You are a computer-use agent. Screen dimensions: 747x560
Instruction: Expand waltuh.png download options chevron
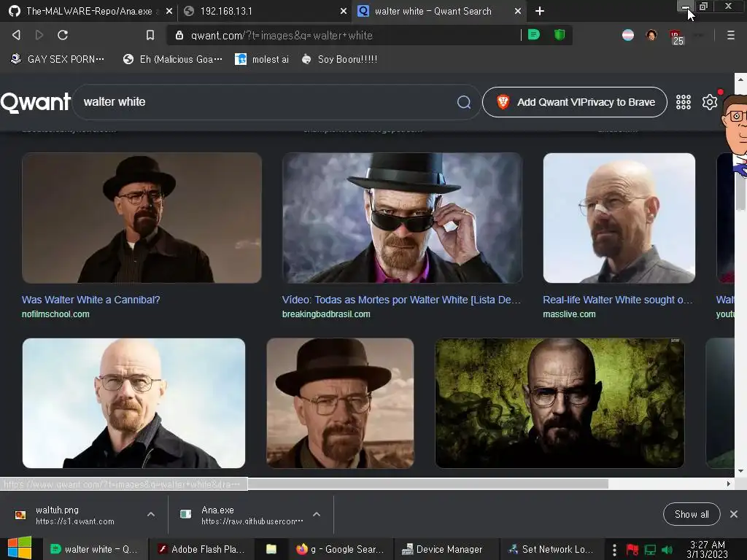tap(151, 514)
